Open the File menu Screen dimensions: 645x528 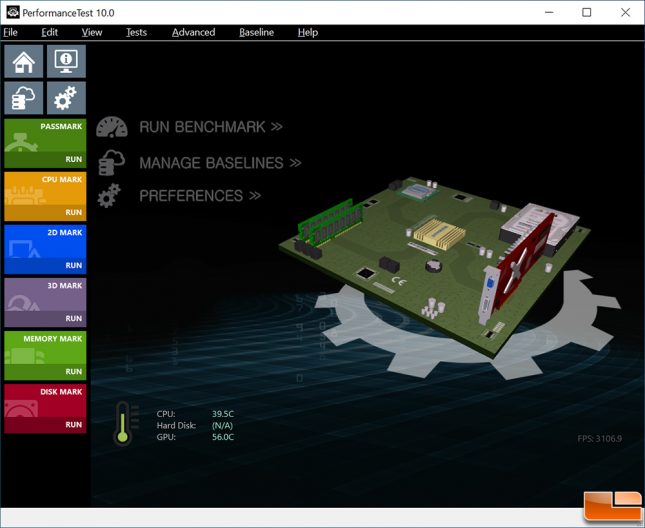point(10,32)
